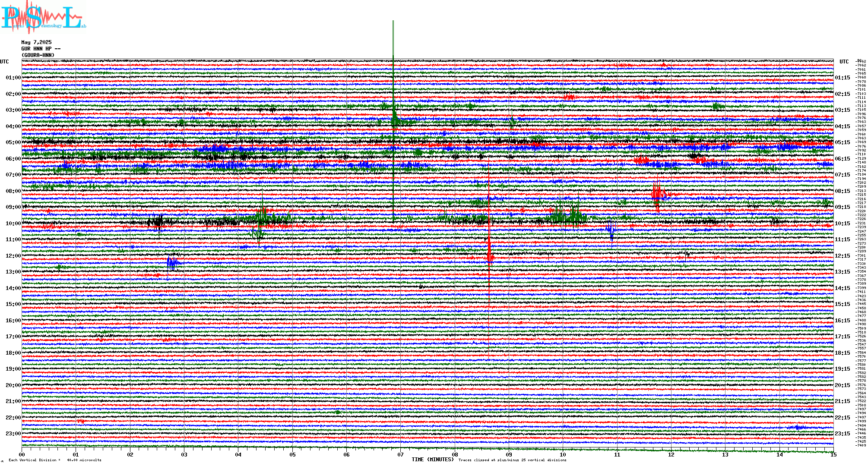Click the 'TIME (MINUTES)' axis title

[433, 460]
